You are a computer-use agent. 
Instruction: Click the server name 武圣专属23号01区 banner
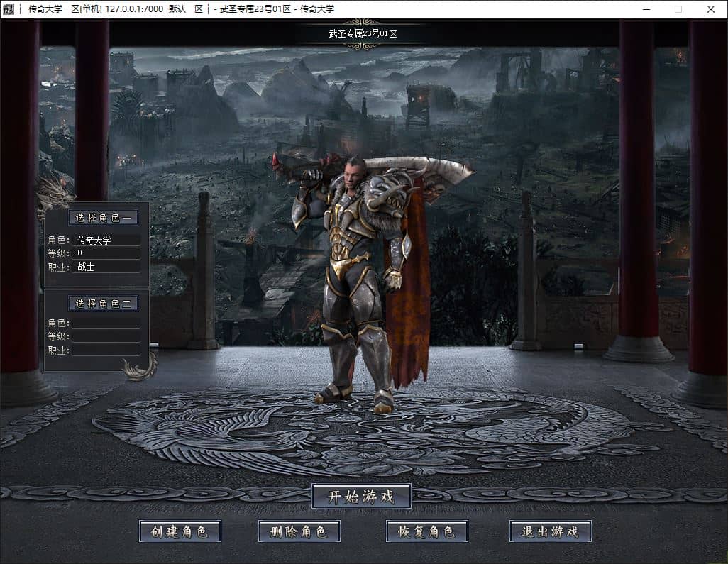[363, 33]
